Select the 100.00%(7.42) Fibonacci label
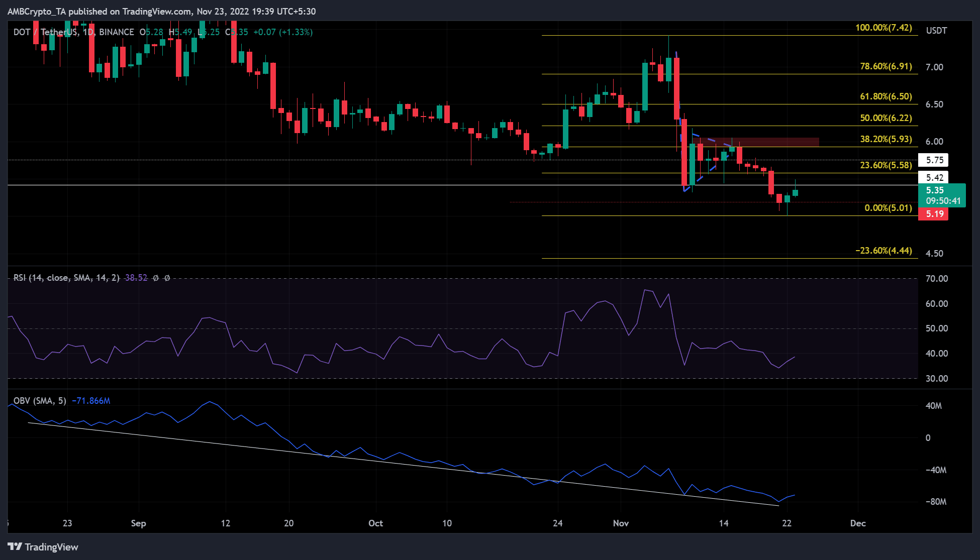 coord(884,28)
